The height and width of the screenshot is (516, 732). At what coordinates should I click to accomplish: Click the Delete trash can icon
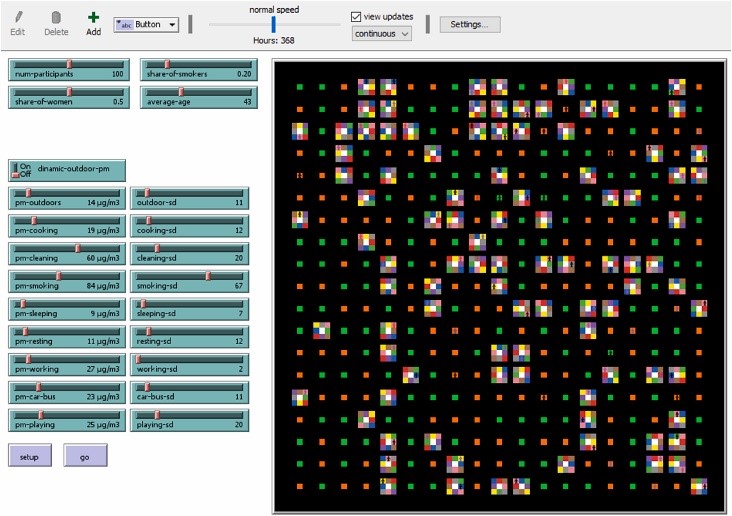point(56,17)
